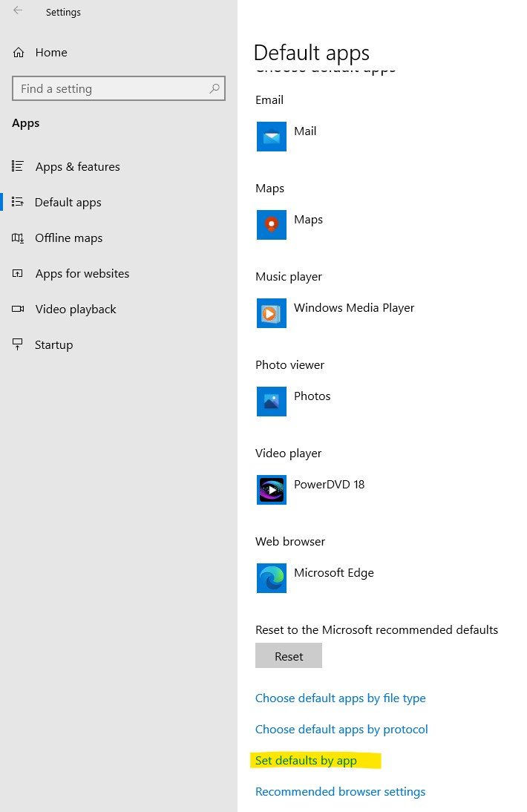Viewport: 527px width, 812px height.
Task: Click the back arrow in Settings header
Action: (x=18, y=10)
